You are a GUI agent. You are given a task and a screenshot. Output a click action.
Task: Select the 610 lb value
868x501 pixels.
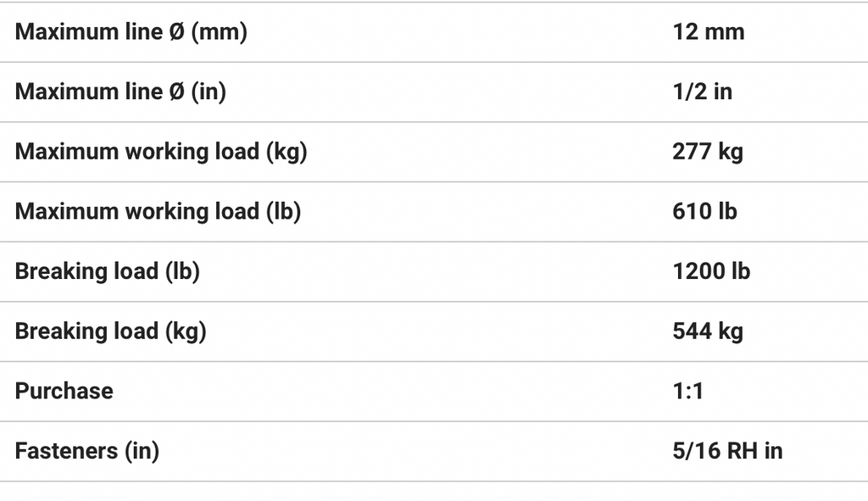click(704, 211)
